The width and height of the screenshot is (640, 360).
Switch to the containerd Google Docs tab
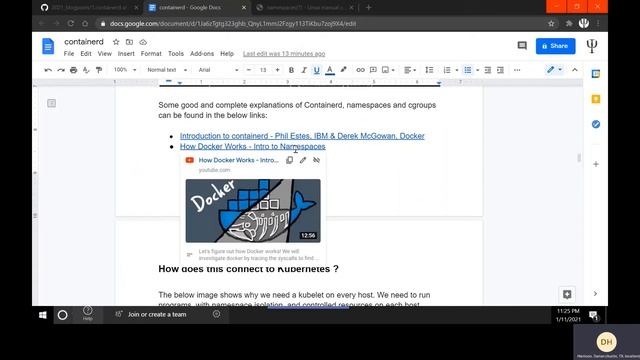click(x=198, y=8)
